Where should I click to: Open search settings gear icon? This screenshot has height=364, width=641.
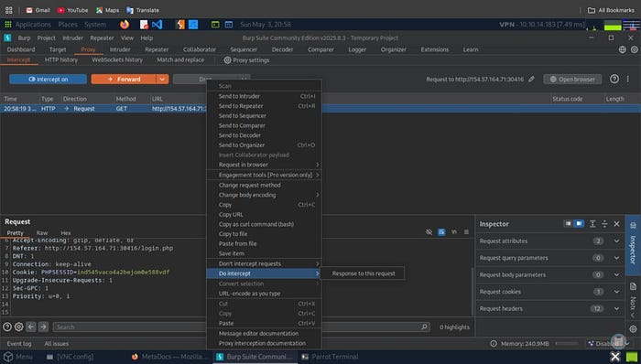[x=19, y=327]
